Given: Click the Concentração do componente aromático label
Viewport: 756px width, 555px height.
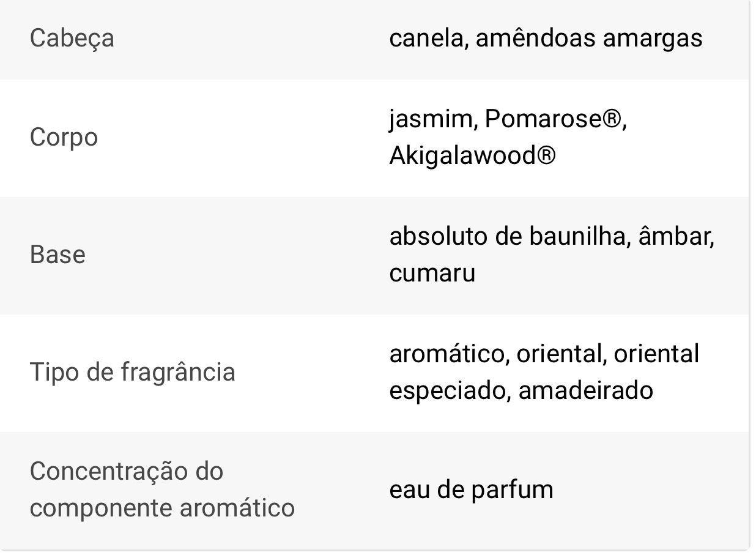Looking at the screenshot, I should [x=161, y=490].
